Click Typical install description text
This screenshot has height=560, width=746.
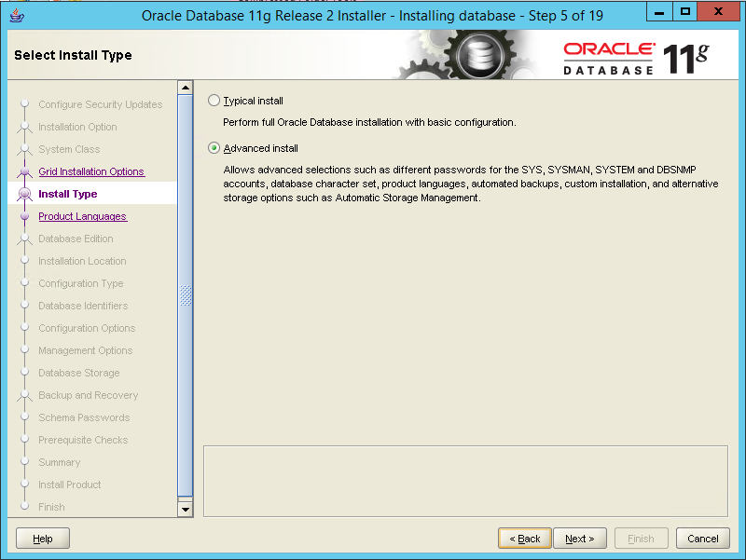pyautogui.click(x=369, y=122)
